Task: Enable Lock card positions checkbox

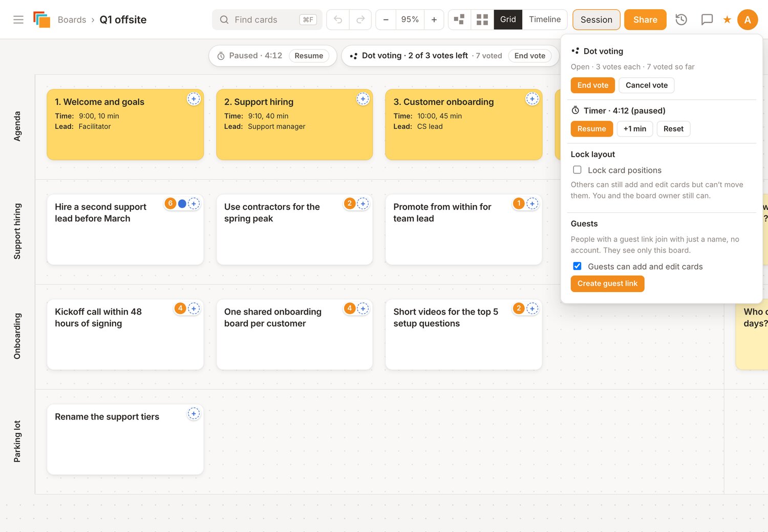Action: (x=577, y=170)
